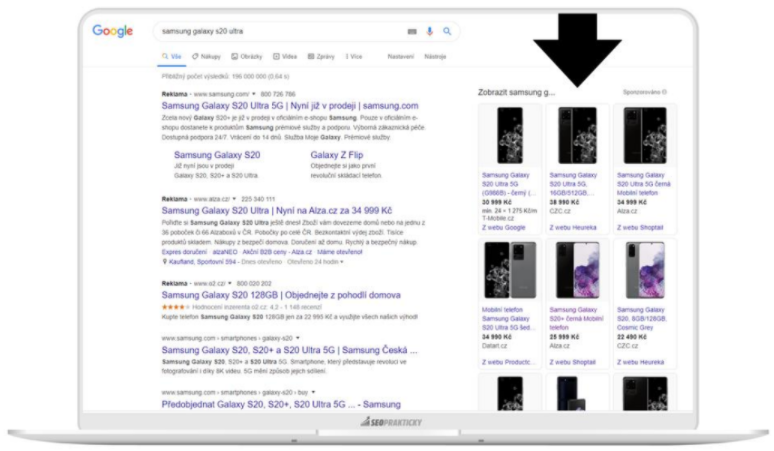This screenshot has width=774, height=451.
Task: Open Datart.cz phone image priced 34 990 Kč
Action: pos(510,270)
